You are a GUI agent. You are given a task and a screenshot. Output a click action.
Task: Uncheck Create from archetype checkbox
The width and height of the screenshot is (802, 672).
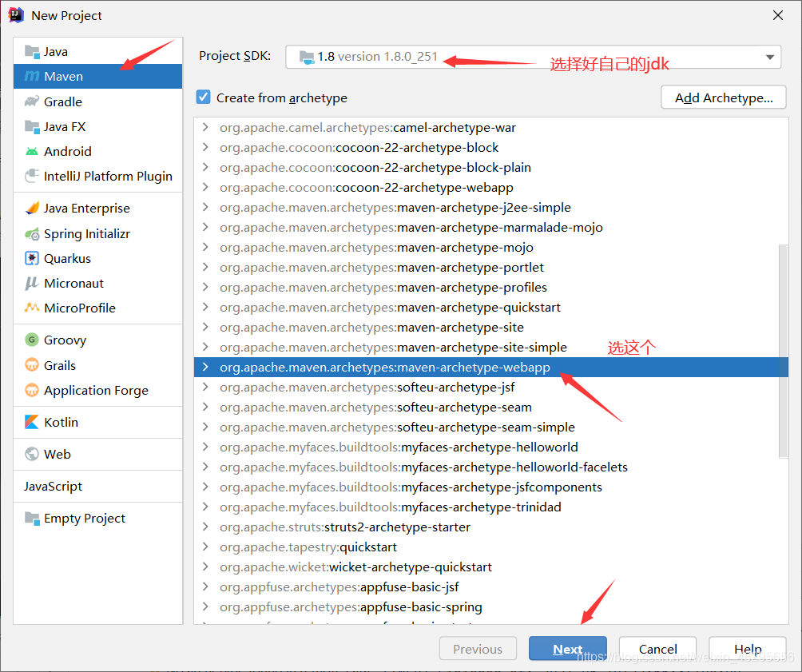(x=204, y=97)
